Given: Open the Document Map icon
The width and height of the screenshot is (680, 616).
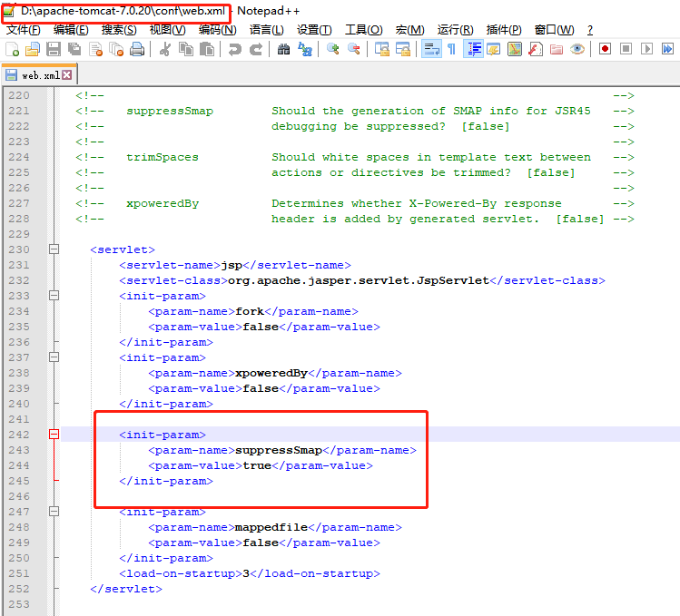Looking at the screenshot, I should (x=515, y=49).
